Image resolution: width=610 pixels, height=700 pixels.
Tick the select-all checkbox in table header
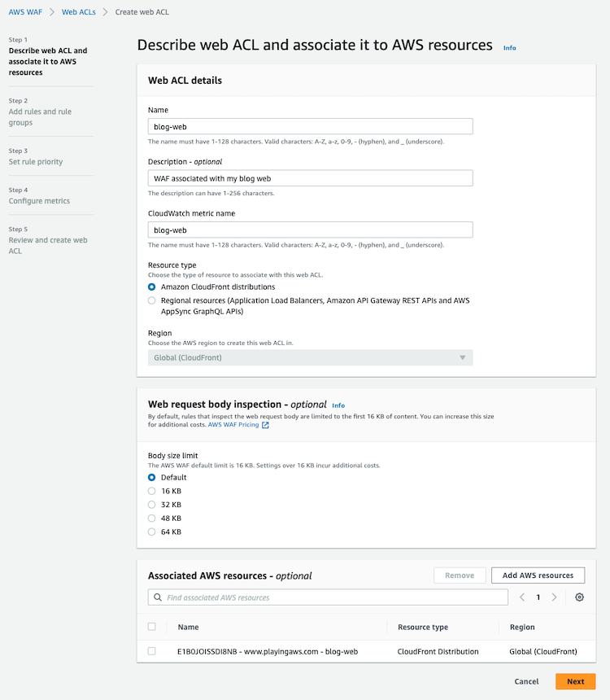[152, 627]
